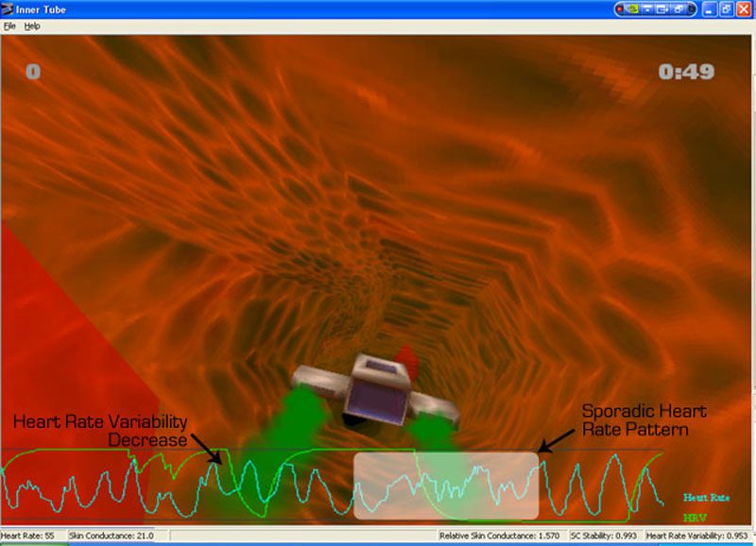Click the red dot icon in title bar toolbar
The image size is (756, 546).
point(620,9)
